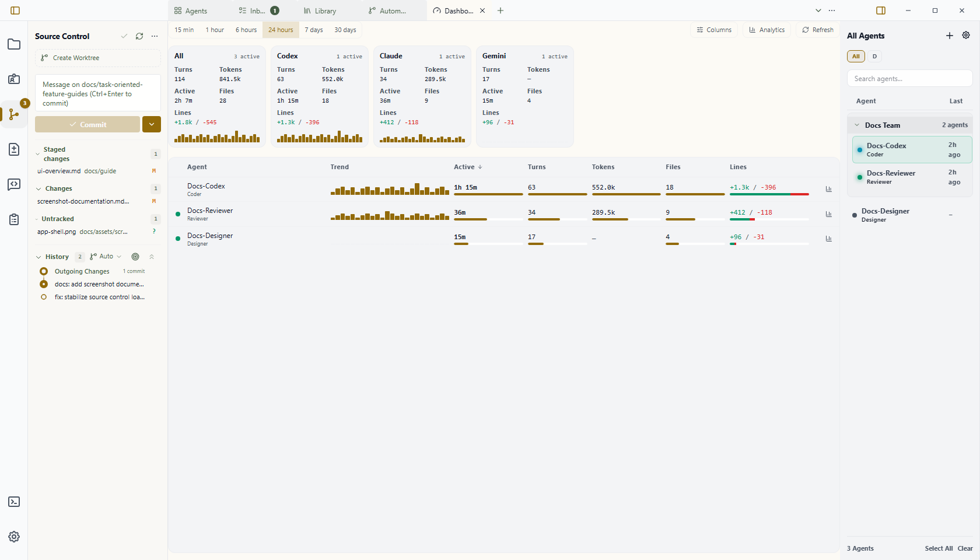Switch to the Inbox tab
The height and width of the screenshot is (560, 980).
coord(259,10)
